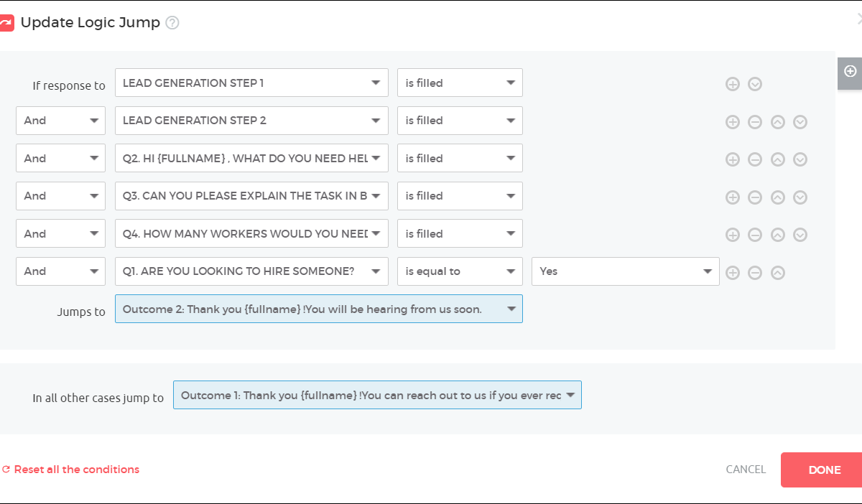
Task: Add condition after the Q1 hire row
Action: pos(732,272)
